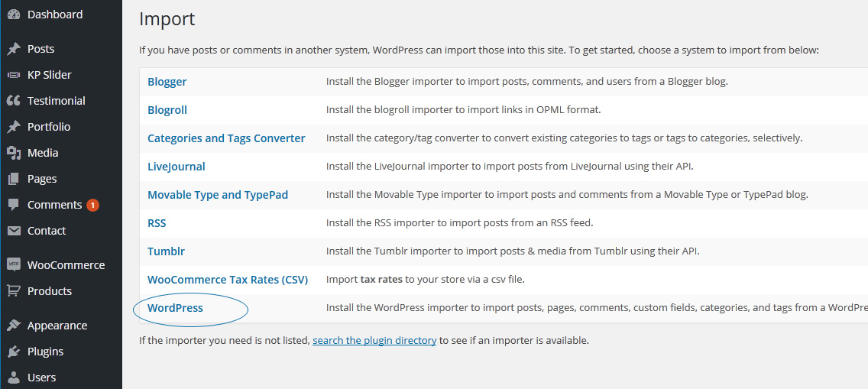Click the Posts pushpin icon
868x389 pixels.
[13, 49]
